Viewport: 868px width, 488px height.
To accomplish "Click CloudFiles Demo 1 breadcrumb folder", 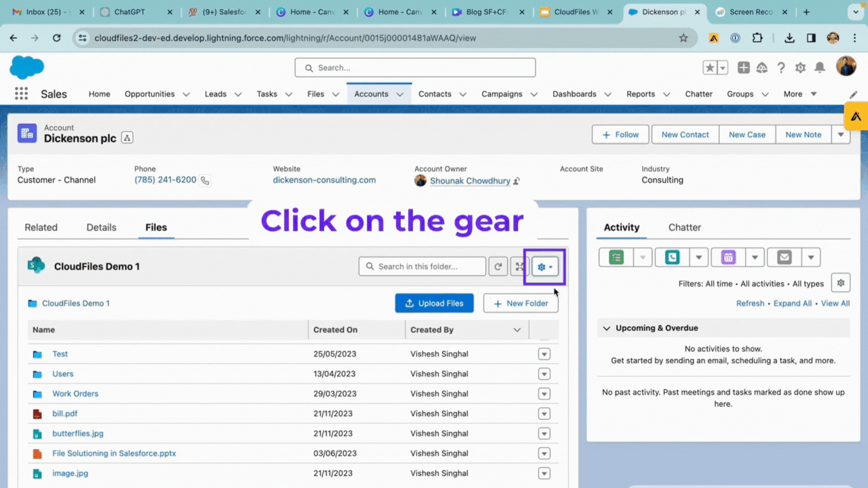I will click(x=75, y=303).
